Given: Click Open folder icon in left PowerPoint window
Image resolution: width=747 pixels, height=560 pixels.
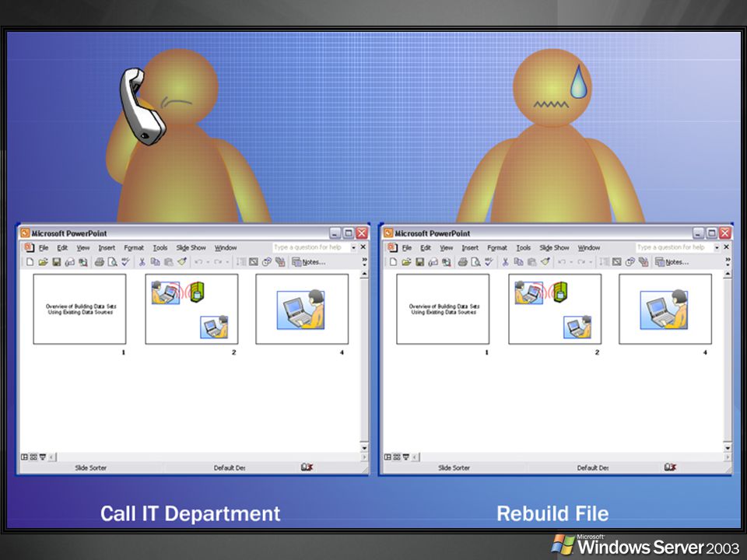Looking at the screenshot, I should click(43, 262).
